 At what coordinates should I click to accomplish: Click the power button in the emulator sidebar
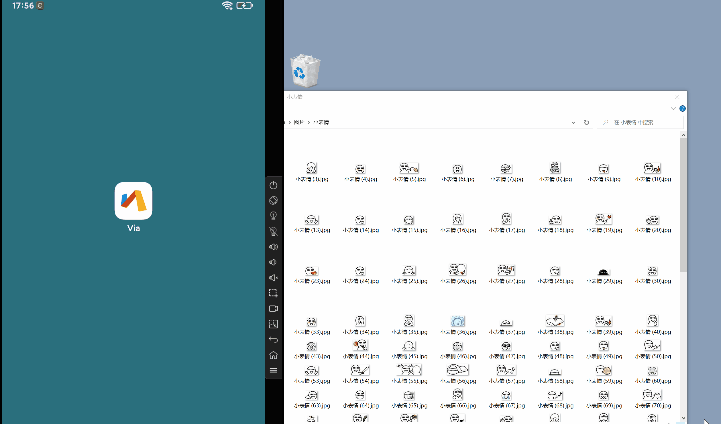[273, 185]
